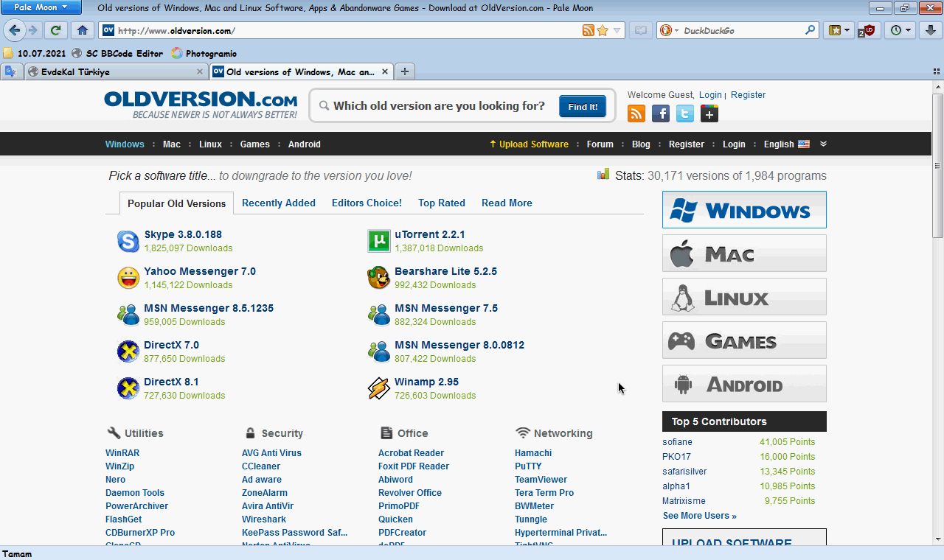Open the Android category banner
Screen dimensions: 944x560
point(744,384)
